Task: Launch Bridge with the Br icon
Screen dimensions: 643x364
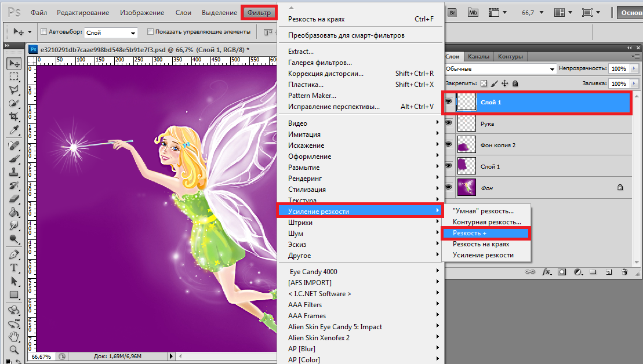Action: (x=452, y=13)
